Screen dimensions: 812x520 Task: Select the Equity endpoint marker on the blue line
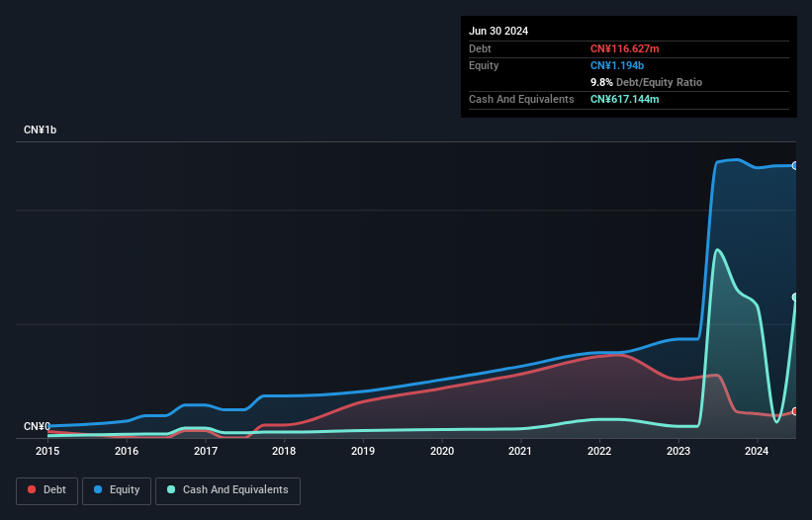795,165
